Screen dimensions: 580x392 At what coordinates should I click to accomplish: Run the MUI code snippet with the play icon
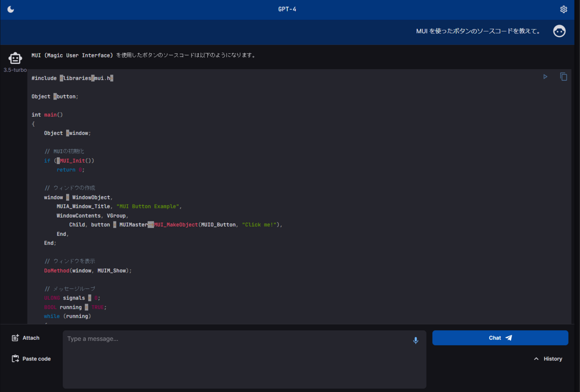click(x=545, y=76)
